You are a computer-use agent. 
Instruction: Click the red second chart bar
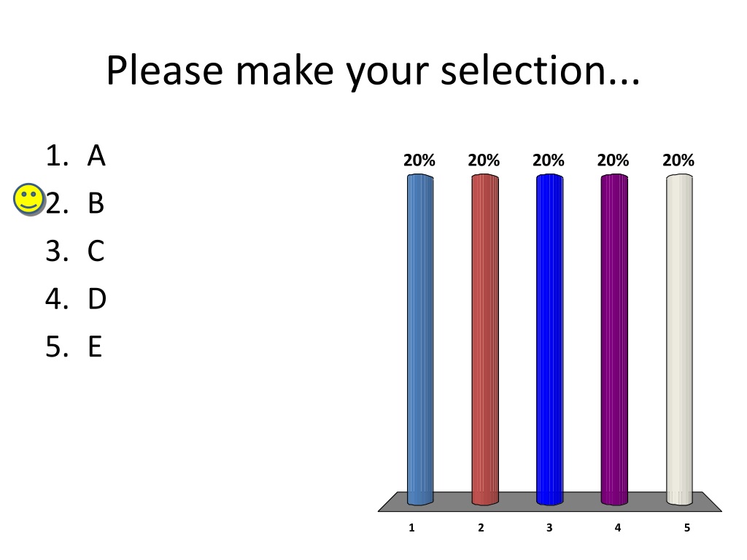coord(485,340)
